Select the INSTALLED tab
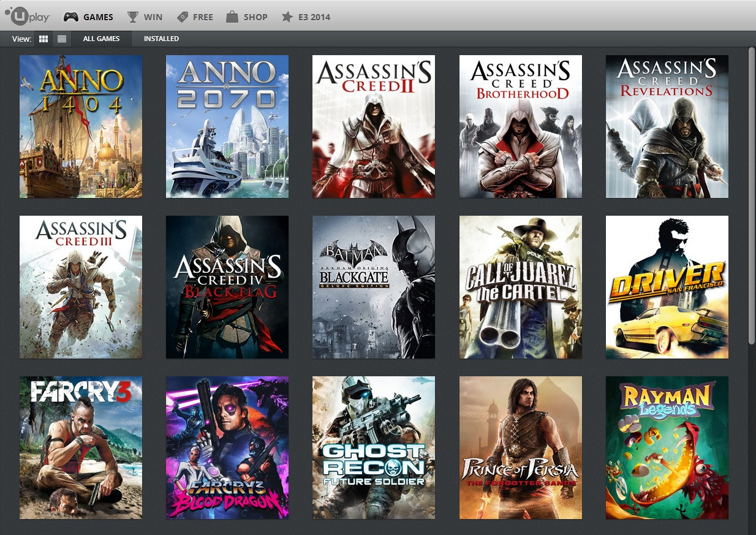 [x=161, y=39]
